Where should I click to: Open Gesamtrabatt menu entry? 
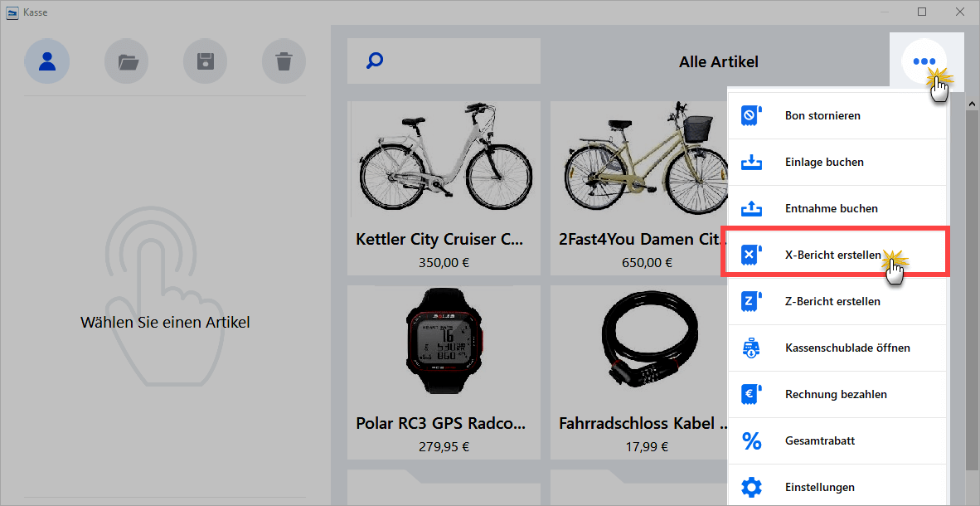tap(837, 440)
